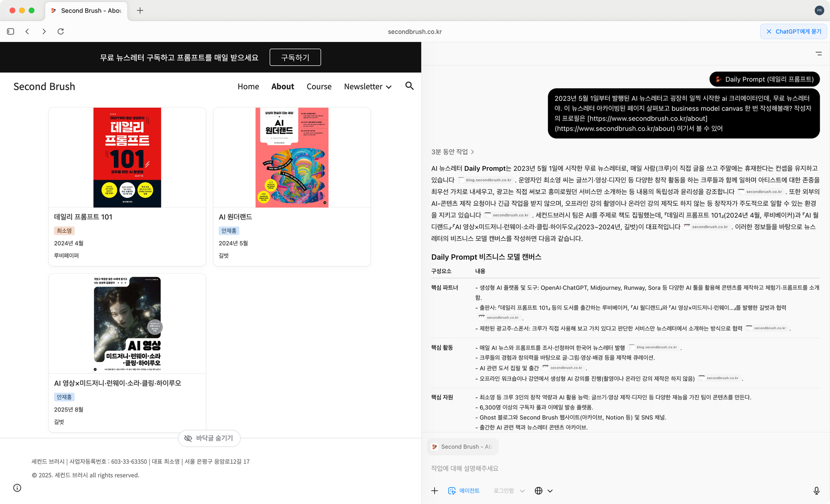Click the plus attachment icon in chat
830x504 pixels.
435,491
